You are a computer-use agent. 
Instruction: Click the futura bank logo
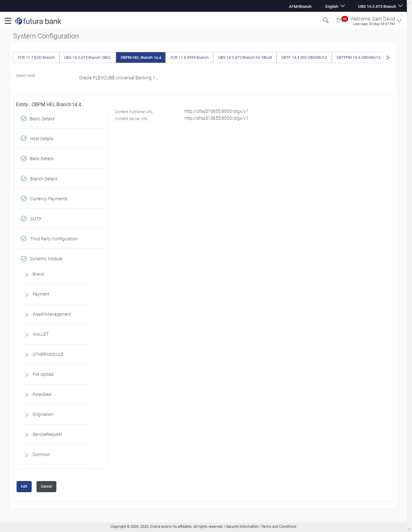point(38,21)
